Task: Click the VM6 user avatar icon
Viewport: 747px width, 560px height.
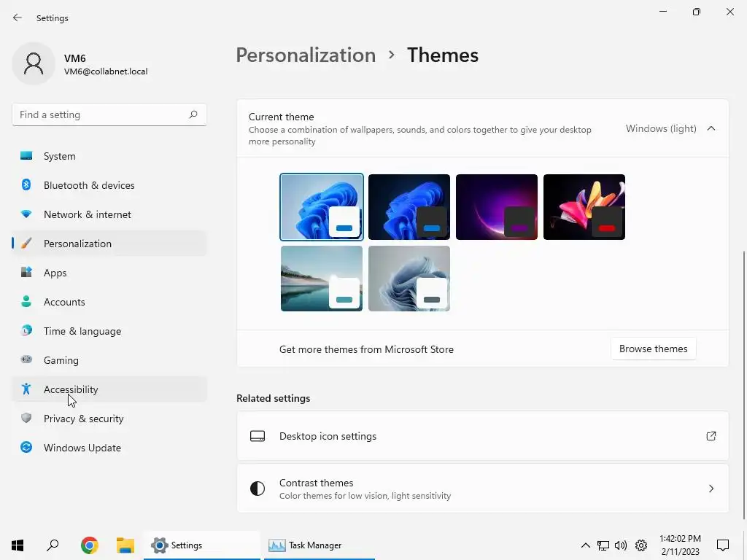Action: (x=34, y=63)
